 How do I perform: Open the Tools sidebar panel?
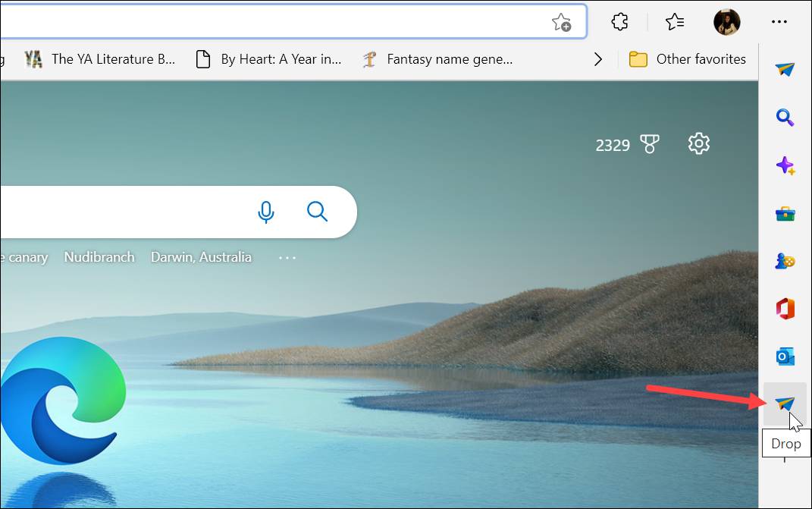[x=785, y=213]
